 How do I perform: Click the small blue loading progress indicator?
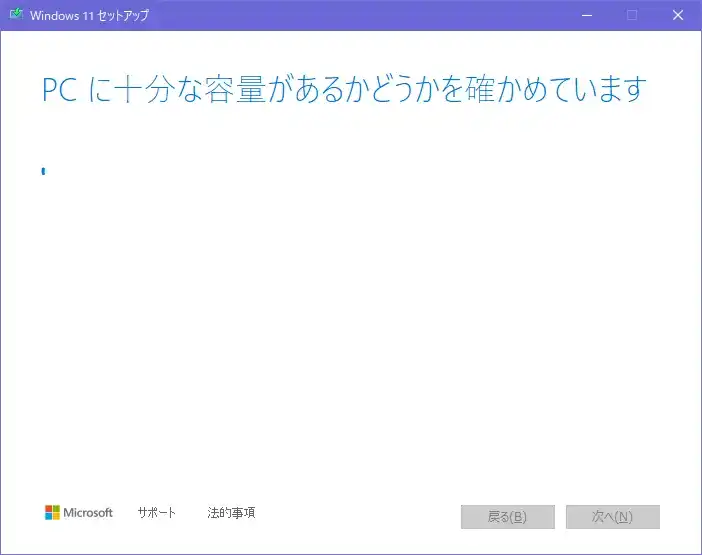43,171
